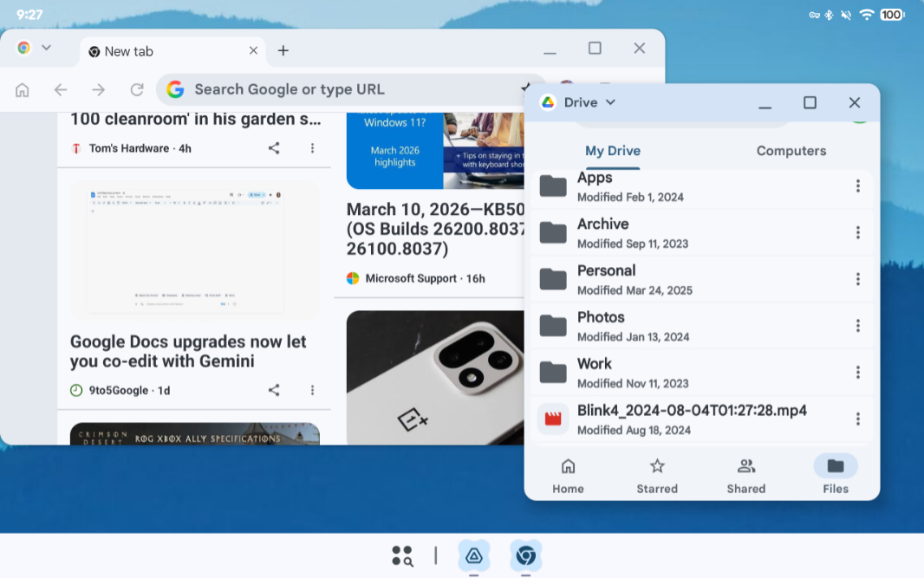Click the Google search address bar
Image resolution: width=924 pixels, height=578 pixels.
pyautogui.click(x=347, y=89)
